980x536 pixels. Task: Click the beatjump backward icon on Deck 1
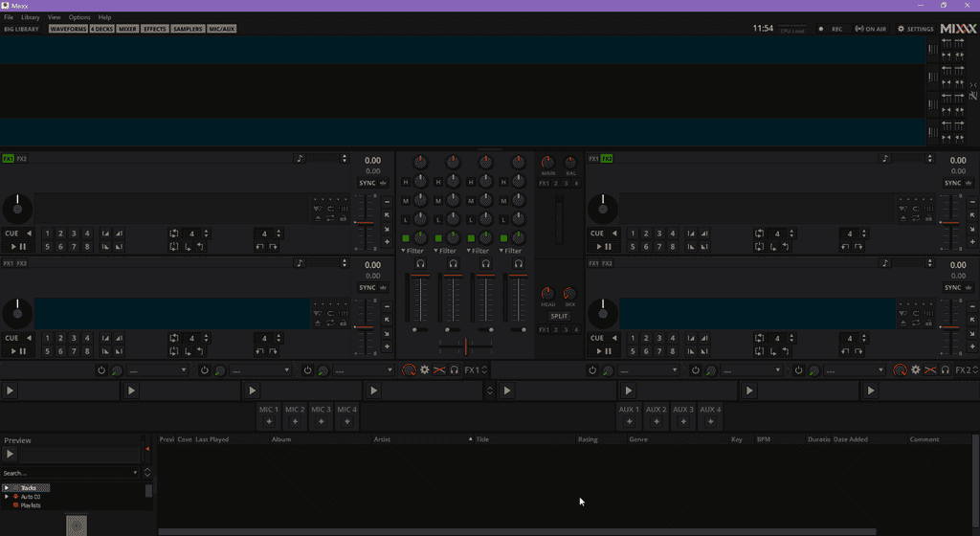point(260,247)
